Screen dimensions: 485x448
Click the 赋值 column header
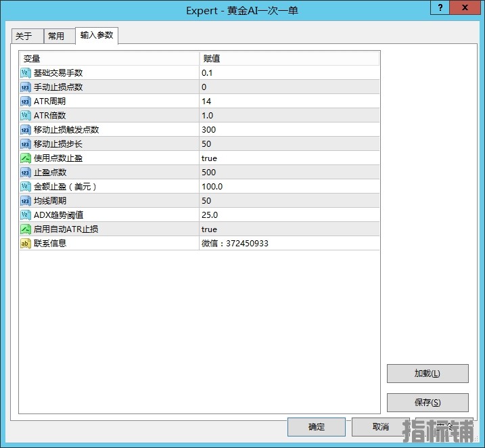pos(289,59)
